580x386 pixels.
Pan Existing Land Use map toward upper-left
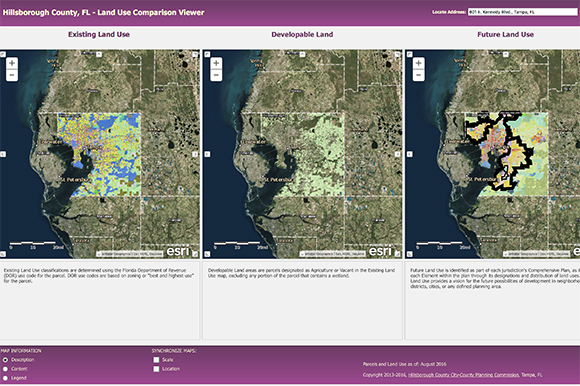(3, 54)
